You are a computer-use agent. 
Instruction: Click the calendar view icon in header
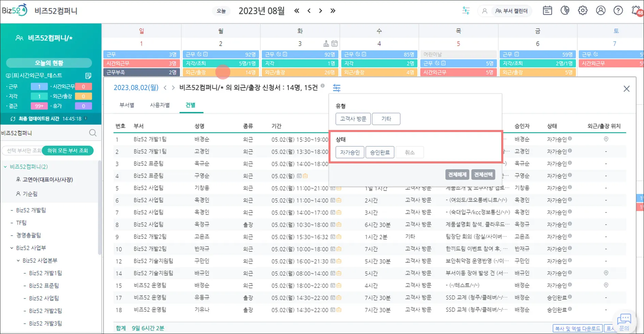pos(548,11)
